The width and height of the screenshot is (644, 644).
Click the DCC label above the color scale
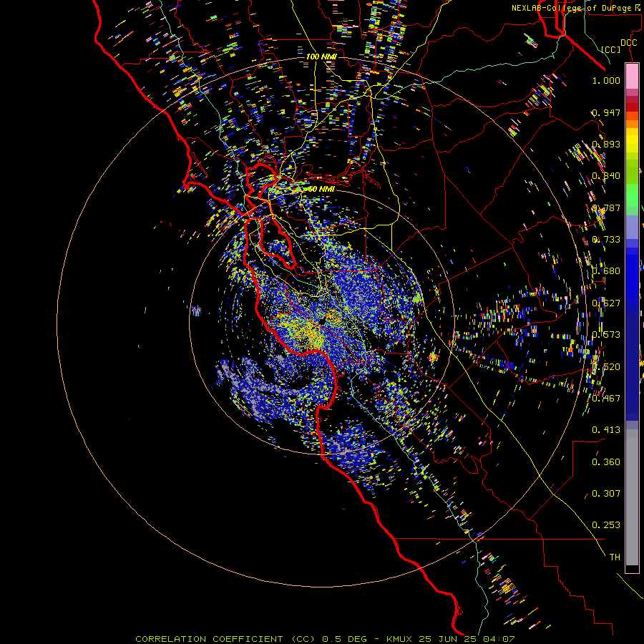tap(628, 43)
